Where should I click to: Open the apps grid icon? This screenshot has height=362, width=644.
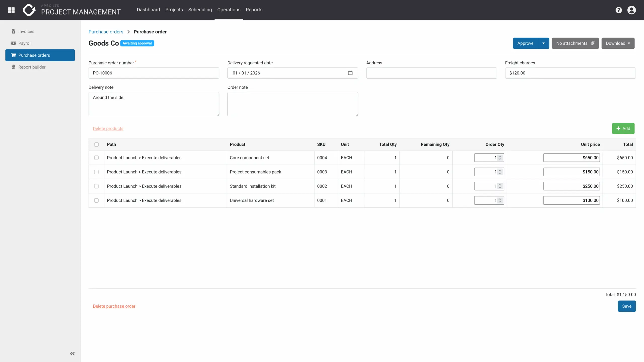(11, 10)
